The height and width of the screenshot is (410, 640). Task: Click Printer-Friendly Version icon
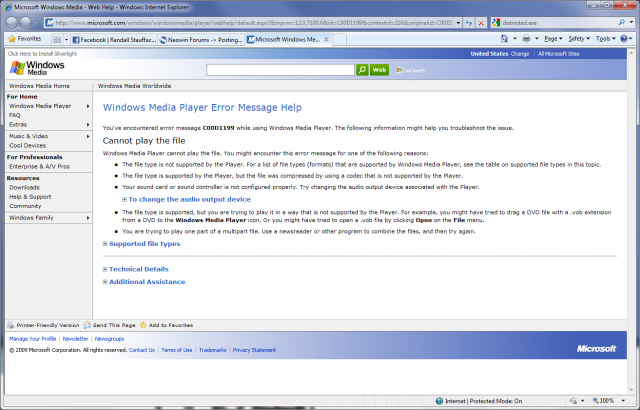click(x=11, y=325)
